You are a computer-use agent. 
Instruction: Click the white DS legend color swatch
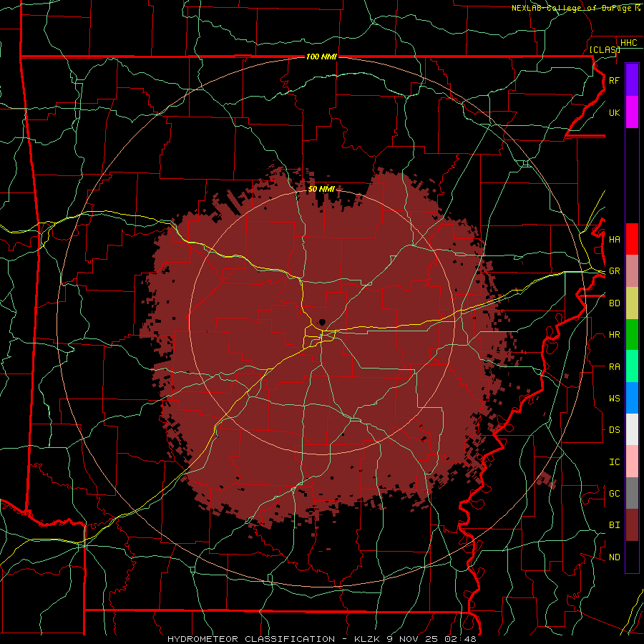point(632,429)
